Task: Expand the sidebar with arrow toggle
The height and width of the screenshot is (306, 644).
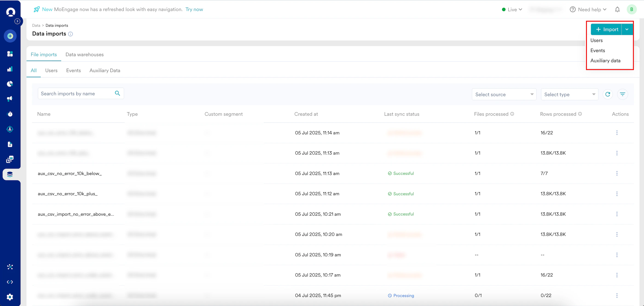Action: (17, 21)
